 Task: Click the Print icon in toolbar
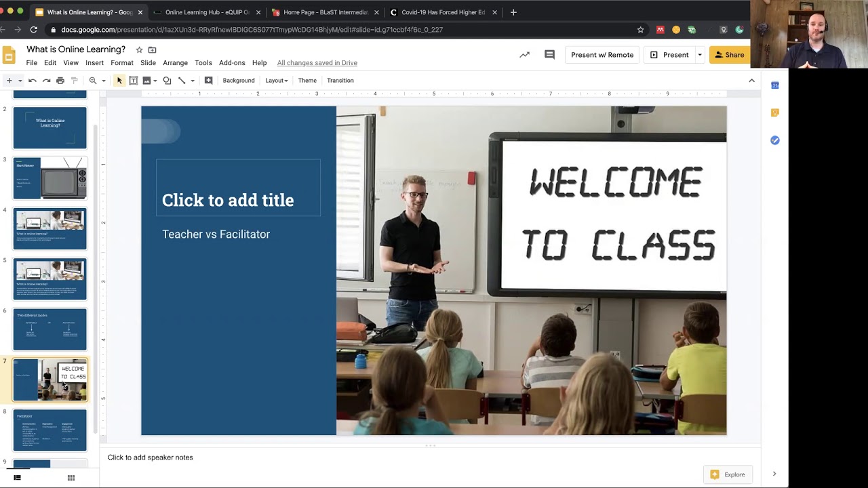point(60,81)
